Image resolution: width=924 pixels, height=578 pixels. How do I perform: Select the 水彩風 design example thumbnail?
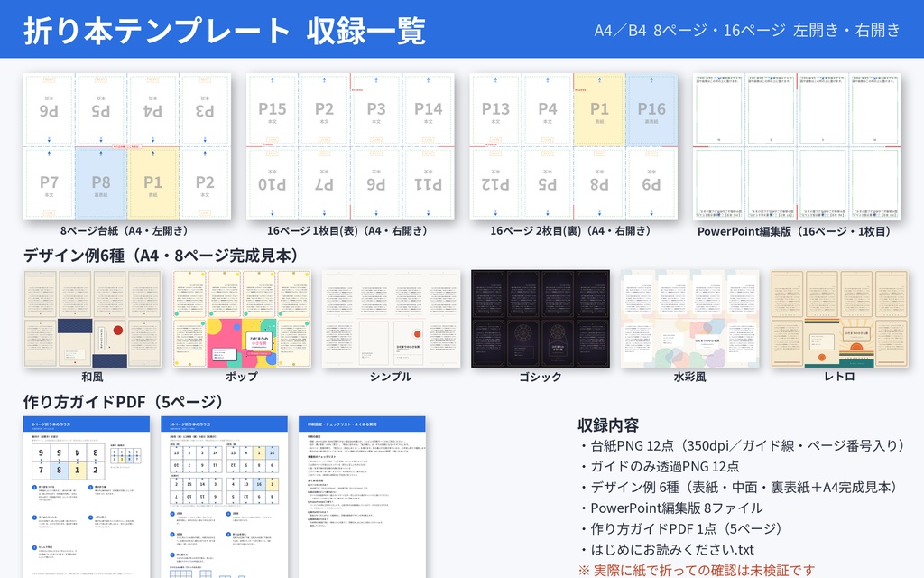tap(689, 319)
